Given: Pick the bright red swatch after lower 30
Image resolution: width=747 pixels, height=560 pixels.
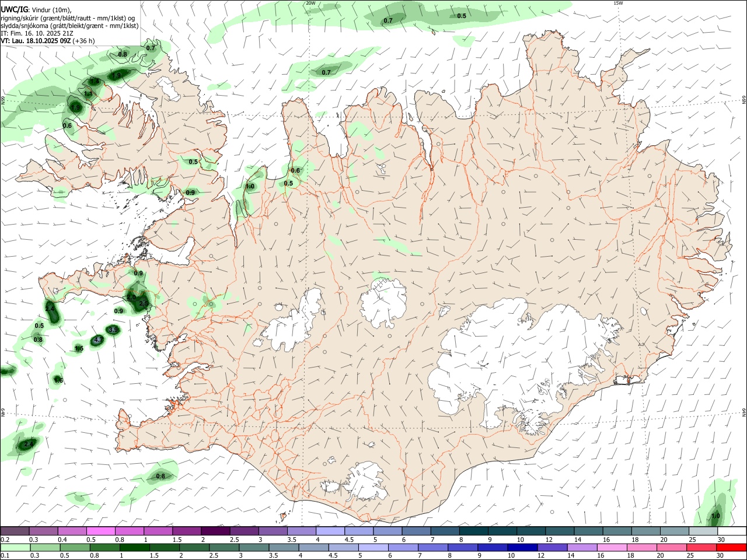Looking at the screenshot, I should [731, 548].
